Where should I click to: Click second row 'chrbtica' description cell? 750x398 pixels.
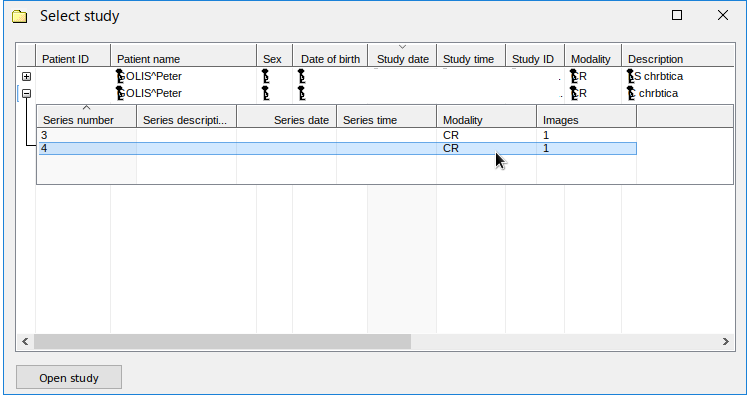click(652, 93)
